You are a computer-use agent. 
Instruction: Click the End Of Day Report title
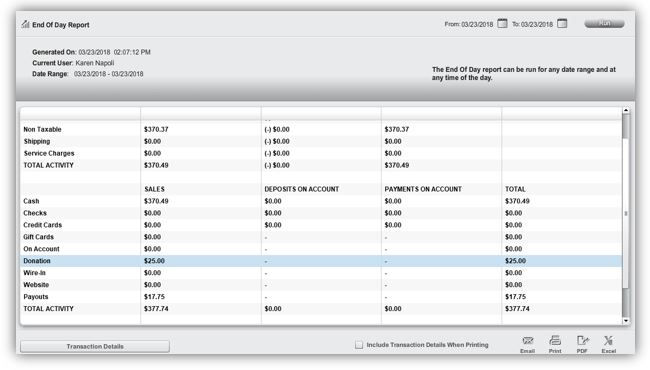[61, 25]
